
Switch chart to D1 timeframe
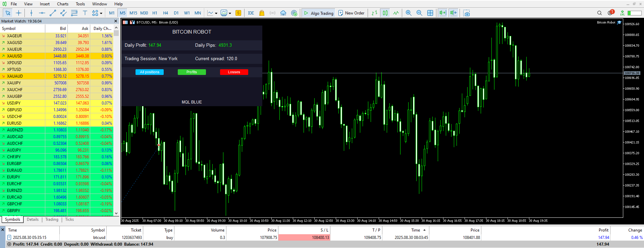(176, 13)
